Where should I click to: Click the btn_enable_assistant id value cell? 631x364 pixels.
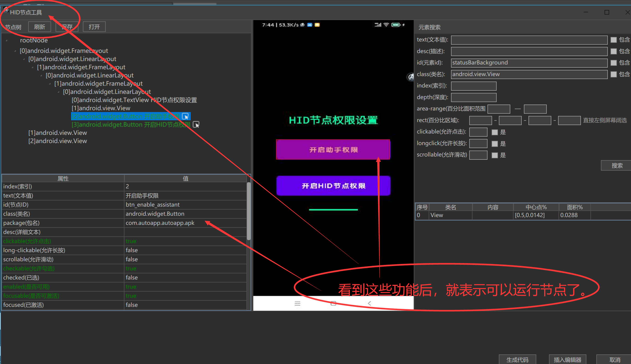coord(185,205)
